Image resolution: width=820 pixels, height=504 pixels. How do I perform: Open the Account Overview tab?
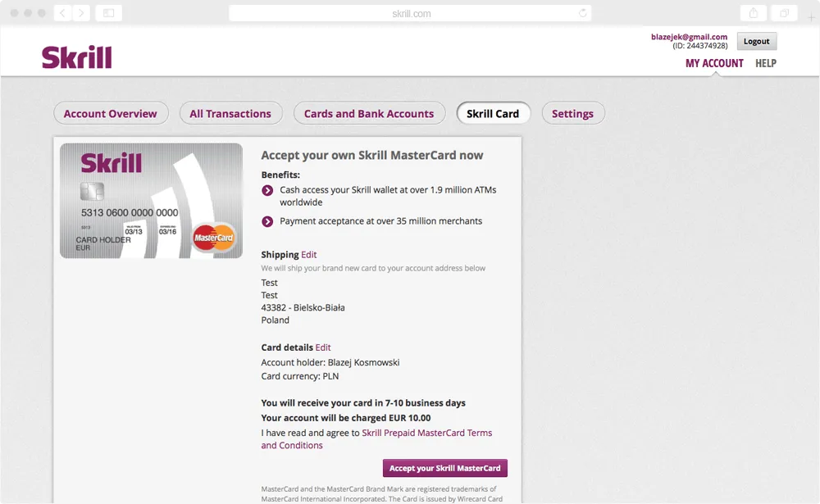(x=111, y=113)
